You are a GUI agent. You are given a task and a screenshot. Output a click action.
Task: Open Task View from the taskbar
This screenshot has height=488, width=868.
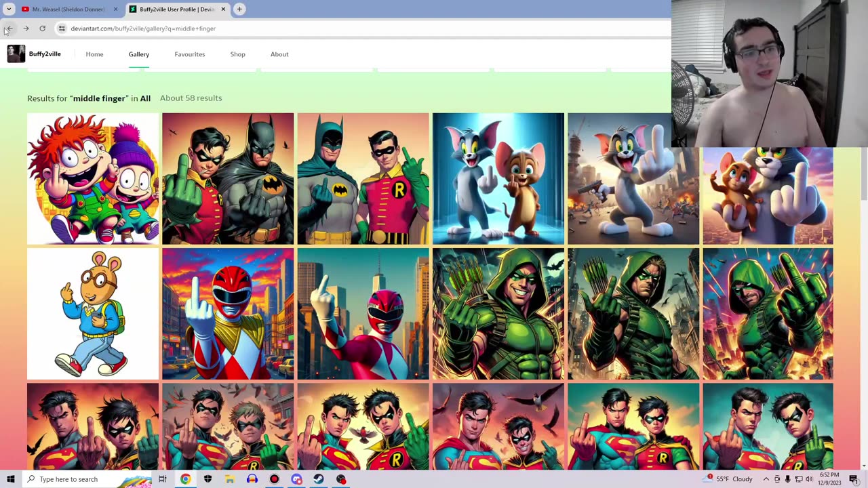tap(163, 479)
